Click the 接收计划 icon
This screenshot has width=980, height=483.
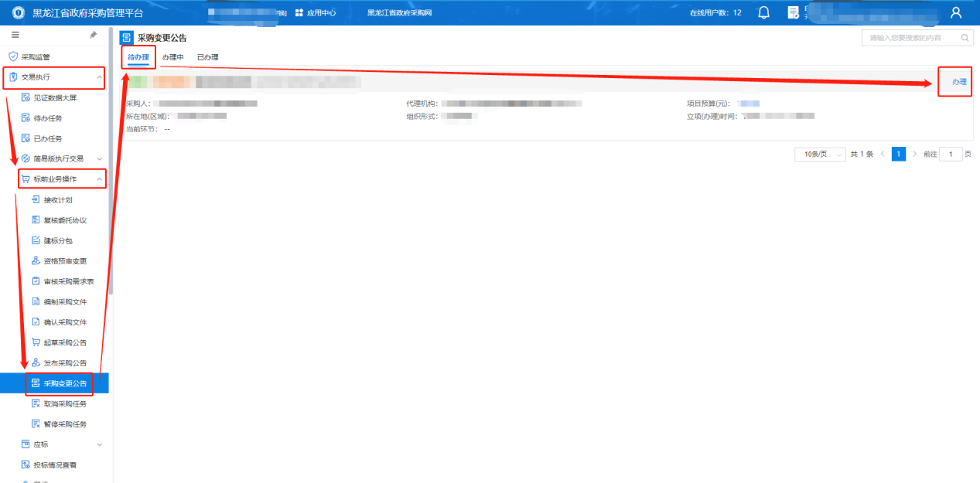coord(36,199)
